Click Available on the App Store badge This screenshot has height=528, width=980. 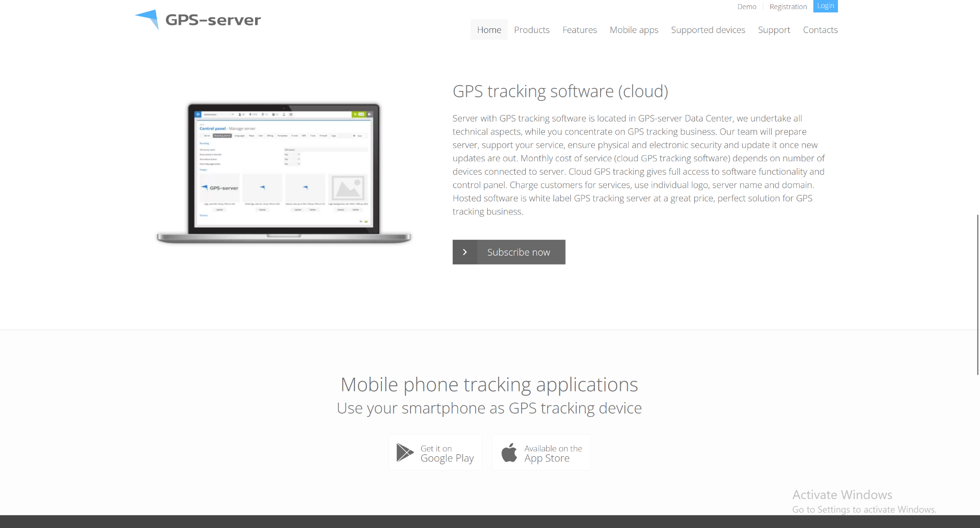(x=541, y=453)
